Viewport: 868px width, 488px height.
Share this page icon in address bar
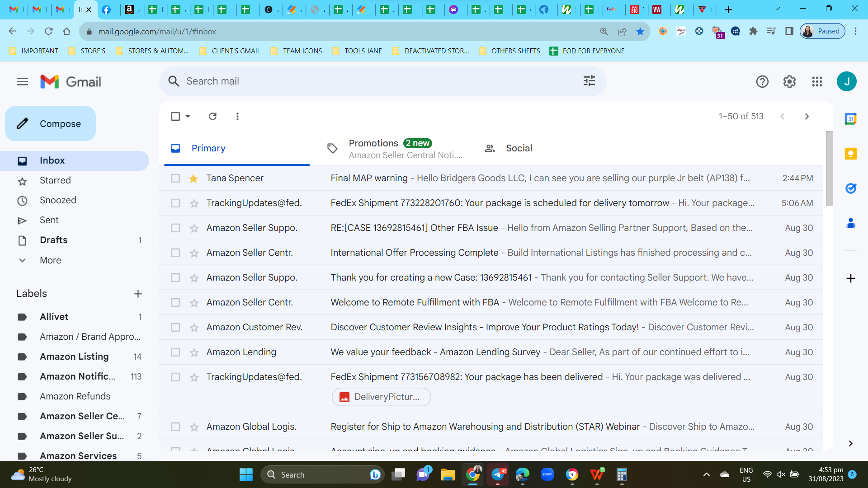[x=622, y=31]
